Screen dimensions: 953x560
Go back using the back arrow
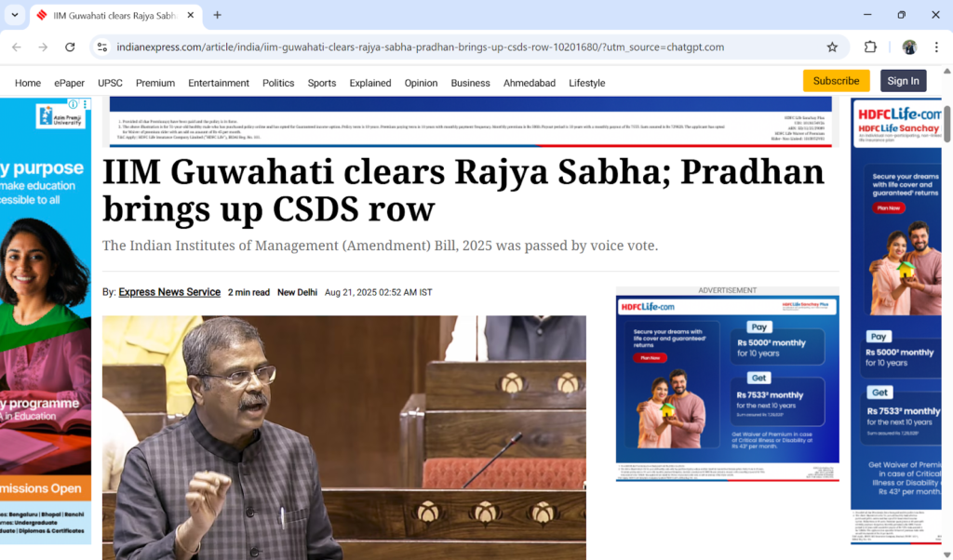click(x=17, y=47)
